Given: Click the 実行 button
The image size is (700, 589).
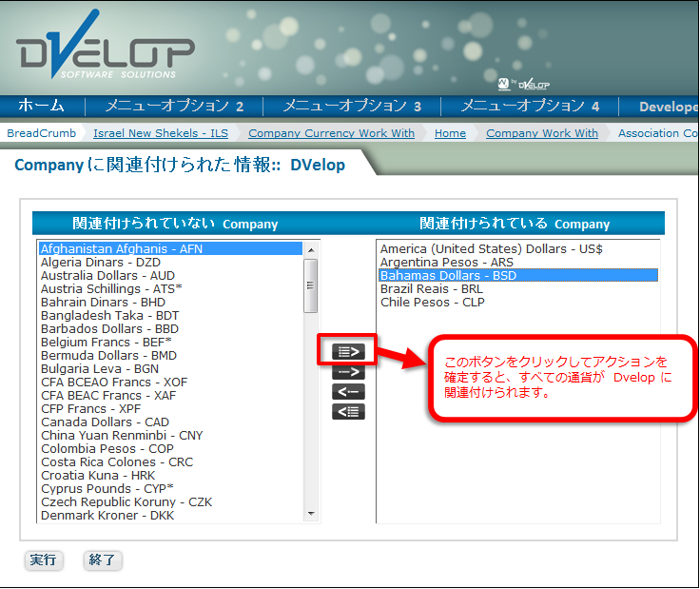Looking at the screenshot, I should click(x=44, y=560).
